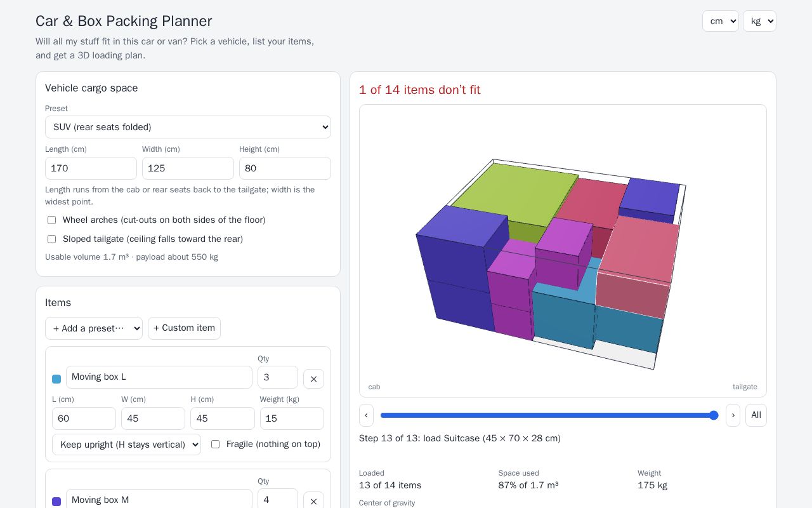Go to next loading step arrow
Screen dimensions: 812x508
pyautogui.click(x=733, y=415)
